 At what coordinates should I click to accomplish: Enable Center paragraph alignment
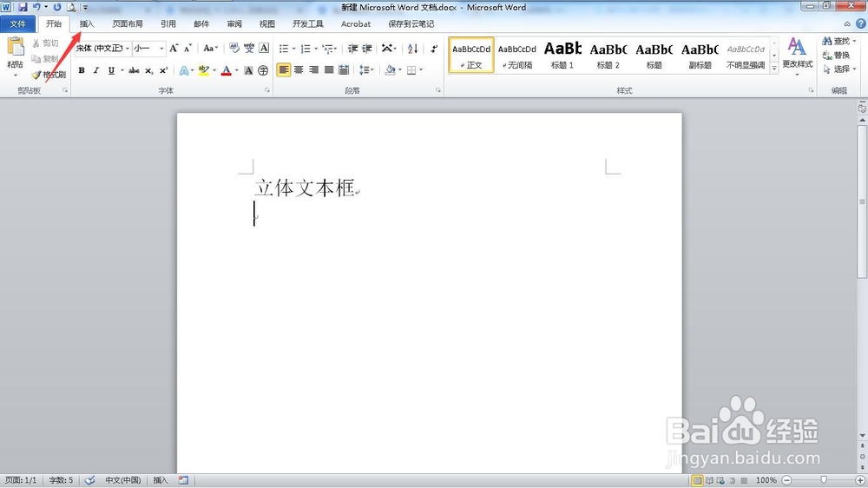coord(299,69)
